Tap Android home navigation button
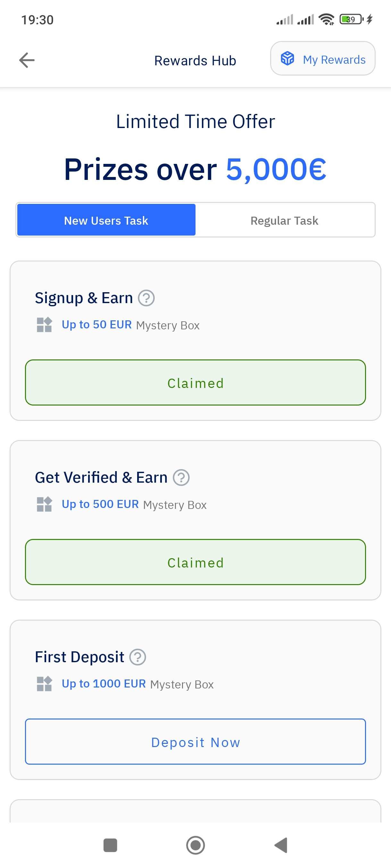 (x=196, y=845)
